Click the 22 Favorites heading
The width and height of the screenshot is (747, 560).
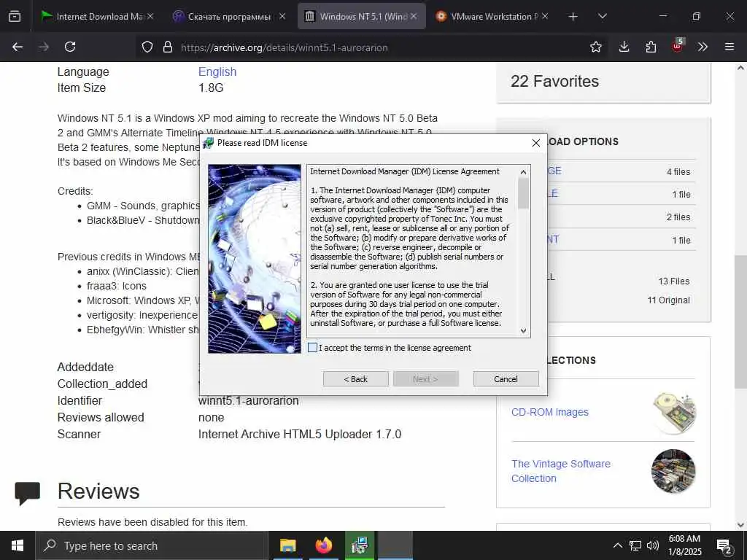point(554,82)
